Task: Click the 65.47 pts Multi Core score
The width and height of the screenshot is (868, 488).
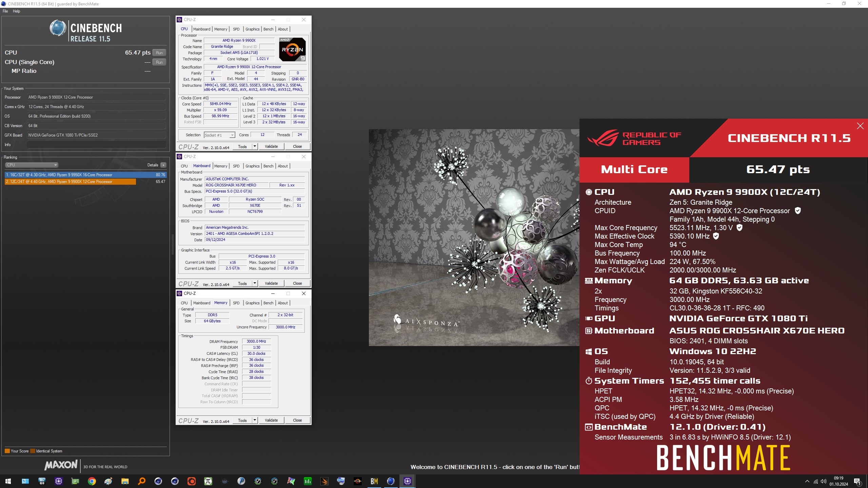Action: 778,169
